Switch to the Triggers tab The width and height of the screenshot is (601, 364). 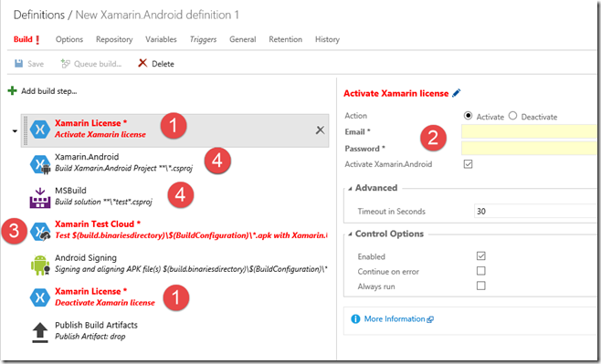203,39
